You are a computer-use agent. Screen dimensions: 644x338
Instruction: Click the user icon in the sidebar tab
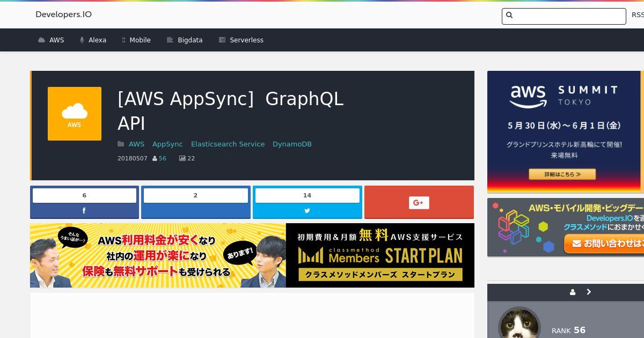[573, 292]
